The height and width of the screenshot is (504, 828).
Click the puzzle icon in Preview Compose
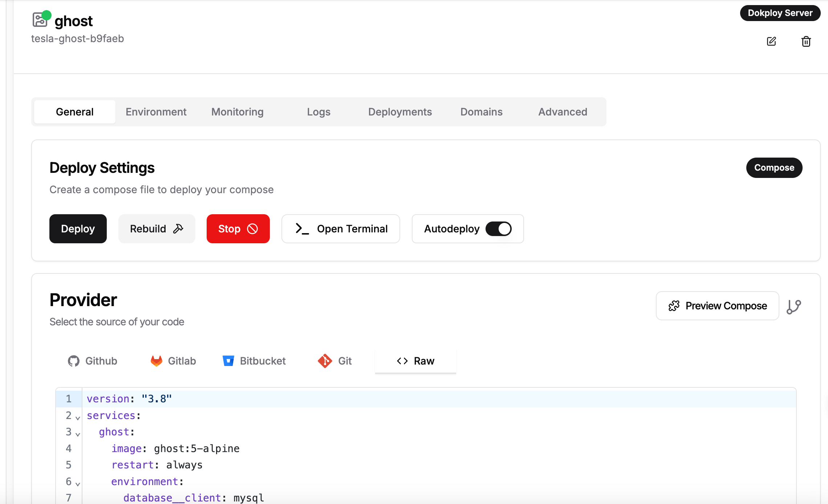click(674, 306)
